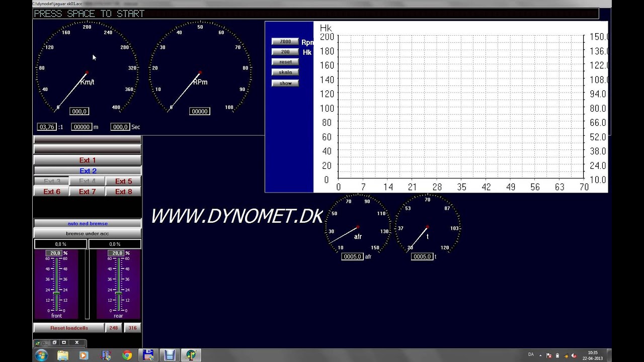Click the DA language indicator
This screenshot has height=362, width=644.
pos(531,355)
